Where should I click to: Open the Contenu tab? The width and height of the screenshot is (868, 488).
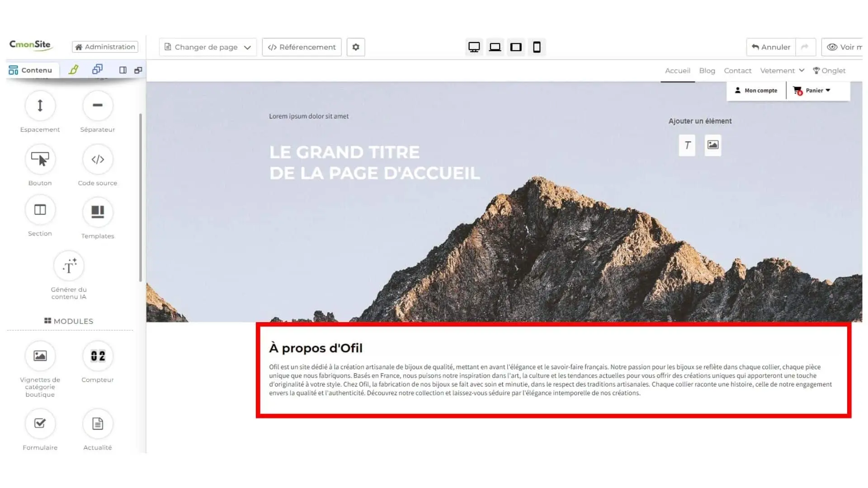[x=31, y=70]
